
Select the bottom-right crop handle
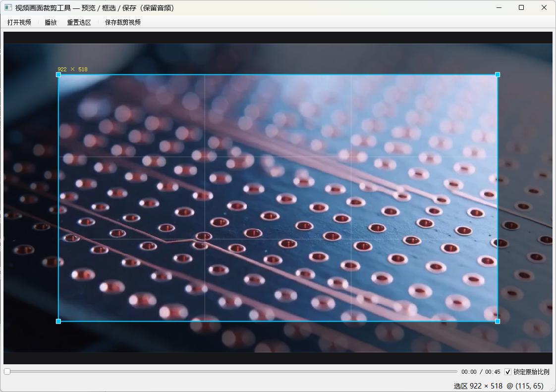pos(498,321)
